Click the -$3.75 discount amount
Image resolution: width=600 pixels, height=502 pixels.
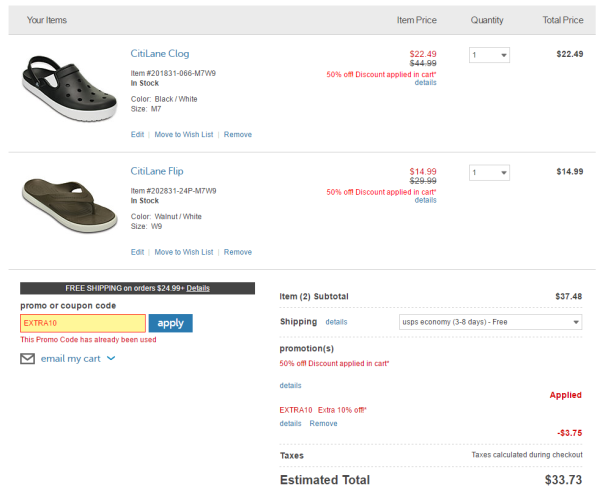[570, 433]
